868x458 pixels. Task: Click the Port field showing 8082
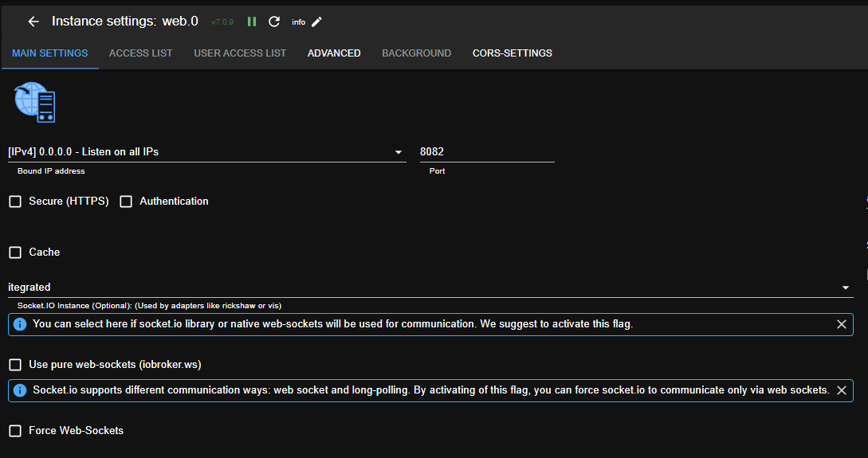coord(487,152)
